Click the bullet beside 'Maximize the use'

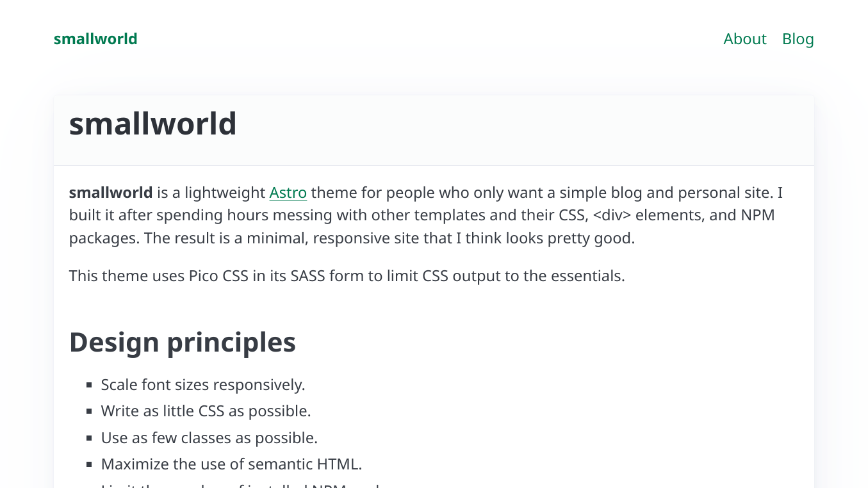click(89, 464)
